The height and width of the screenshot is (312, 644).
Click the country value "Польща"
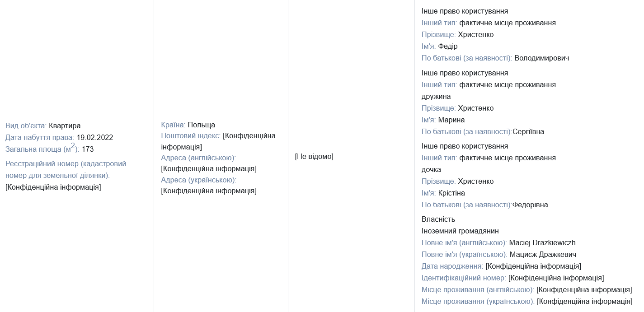coord(201,125)
